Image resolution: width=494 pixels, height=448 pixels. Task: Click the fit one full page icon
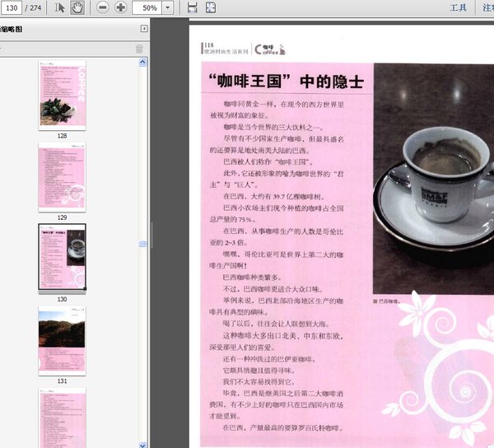(x=211, y=7)
